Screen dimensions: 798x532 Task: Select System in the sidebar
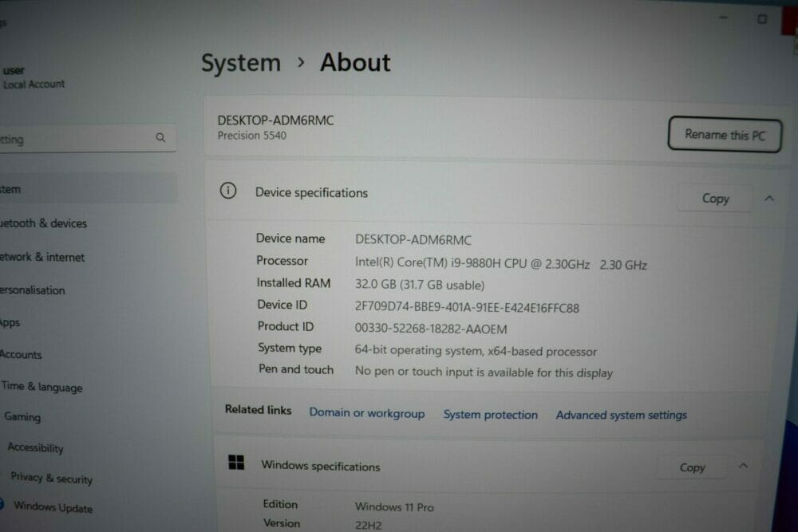pos(89,189)
